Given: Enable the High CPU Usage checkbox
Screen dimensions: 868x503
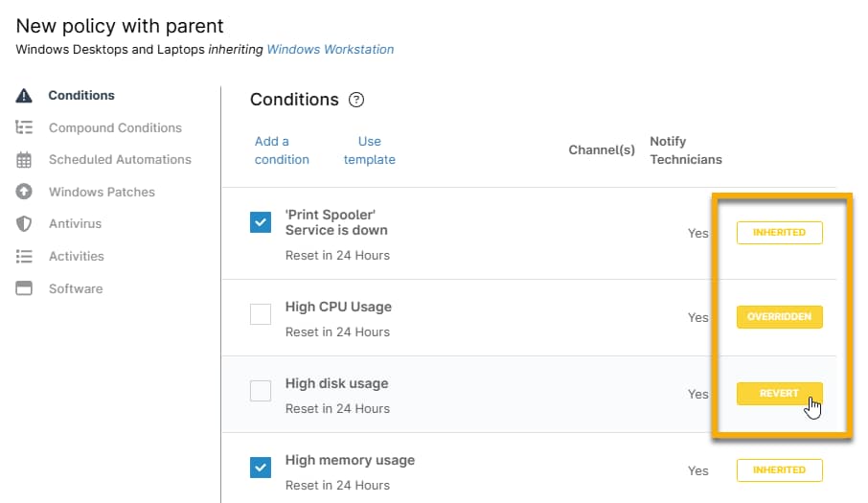Looking at the screenshot, I should tap(261, 314).
